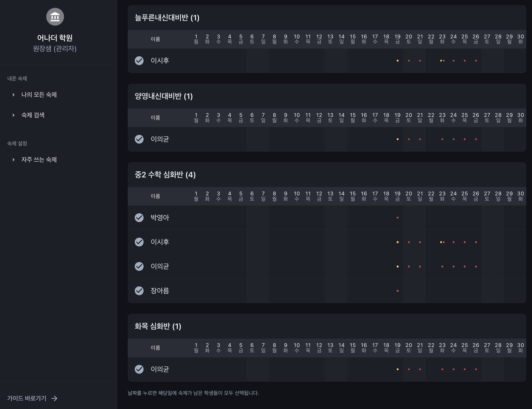Select date 1 월 in 늘푸른내신대비반 header
The height and width of the screenshot is (409, 532).
click(196, 39)
